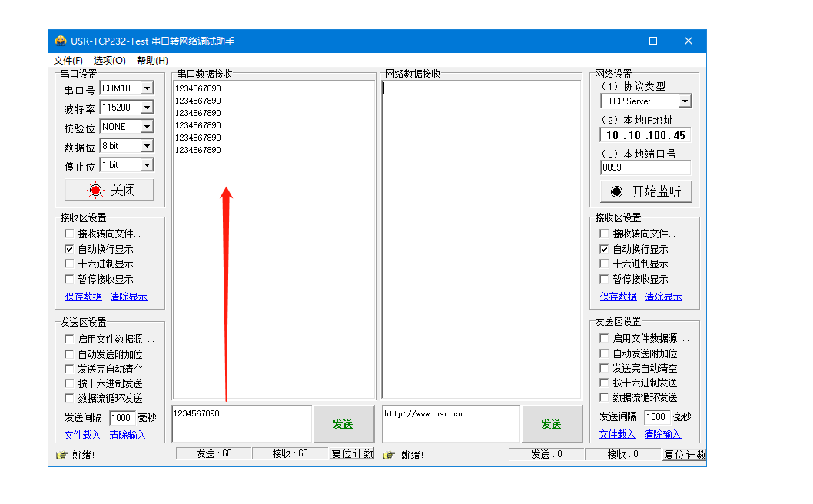Click the network send interval field 1000
The width and height of the screenshot is (813, 504).
coord(657,417)
